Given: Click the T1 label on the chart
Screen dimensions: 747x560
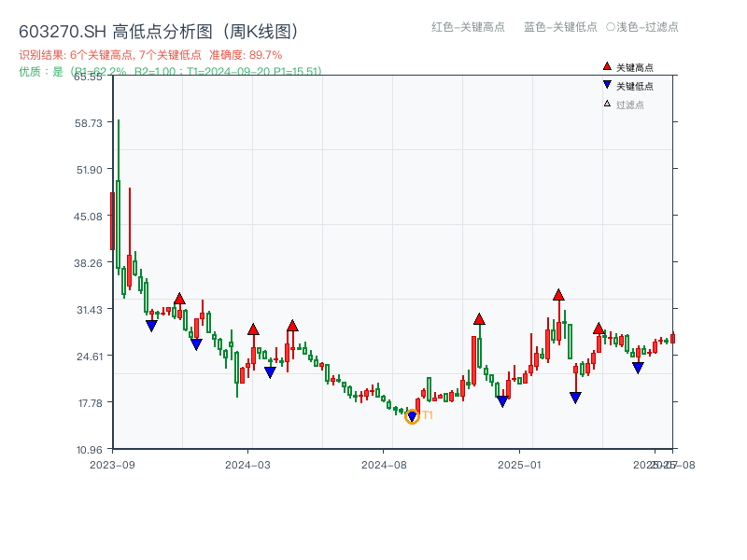Looking at the screenshot, I should (429, 415).
